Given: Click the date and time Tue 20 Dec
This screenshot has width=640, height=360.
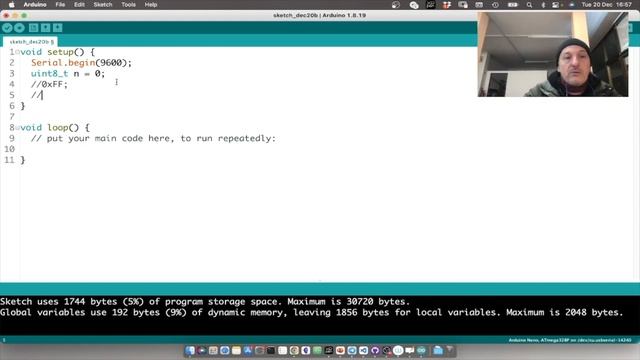Looking at the screenshot, I should tap(606, 4).
